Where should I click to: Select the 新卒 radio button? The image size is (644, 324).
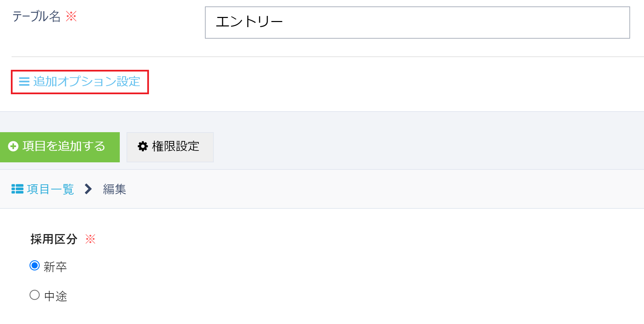[35, 265]
